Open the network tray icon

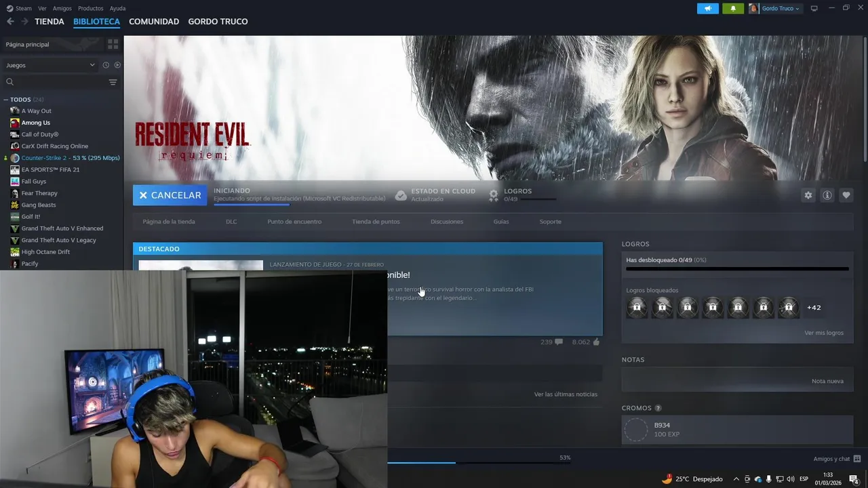coord(779,479)
